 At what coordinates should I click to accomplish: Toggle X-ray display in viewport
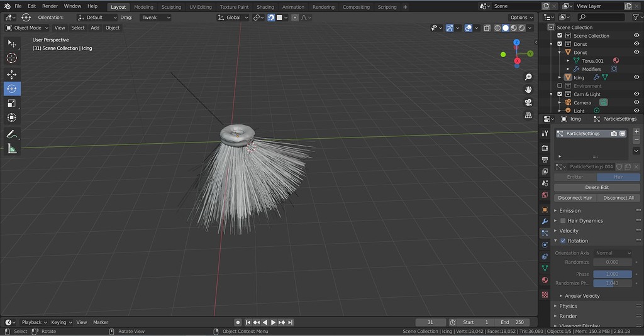(487, 28)
